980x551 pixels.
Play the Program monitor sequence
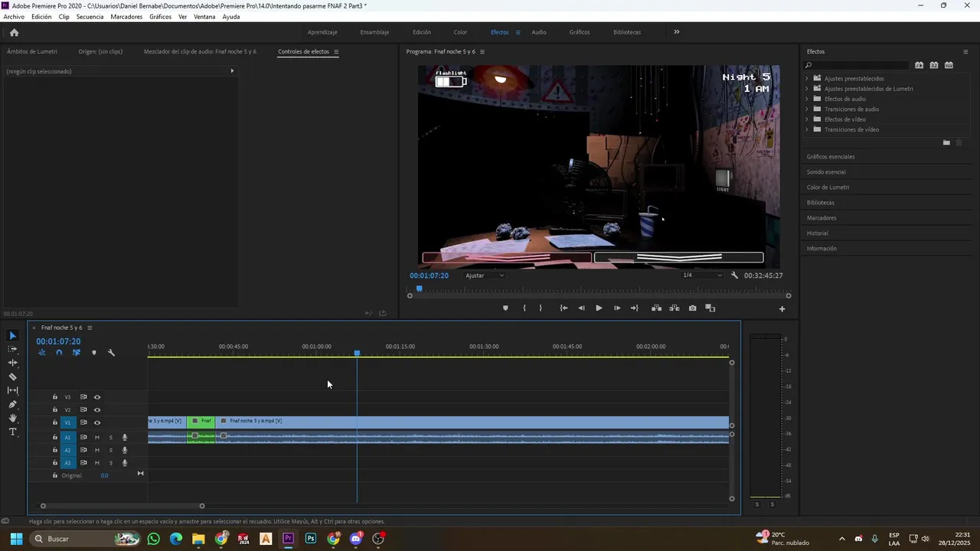[599, 308]
